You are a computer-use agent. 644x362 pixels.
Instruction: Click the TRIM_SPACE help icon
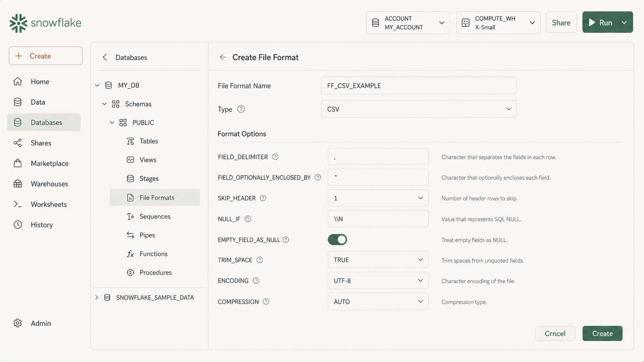point(260,260)
